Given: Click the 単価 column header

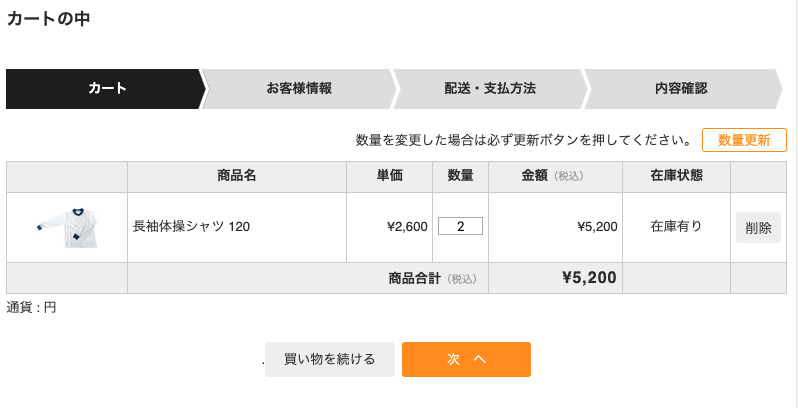Looking at the screenshot, I should pyautogui.click(x=390, y=176).
